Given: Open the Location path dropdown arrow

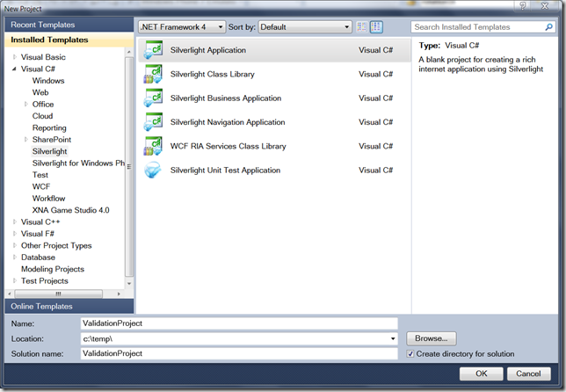Looking at the screenshot, I should (393, 338).
